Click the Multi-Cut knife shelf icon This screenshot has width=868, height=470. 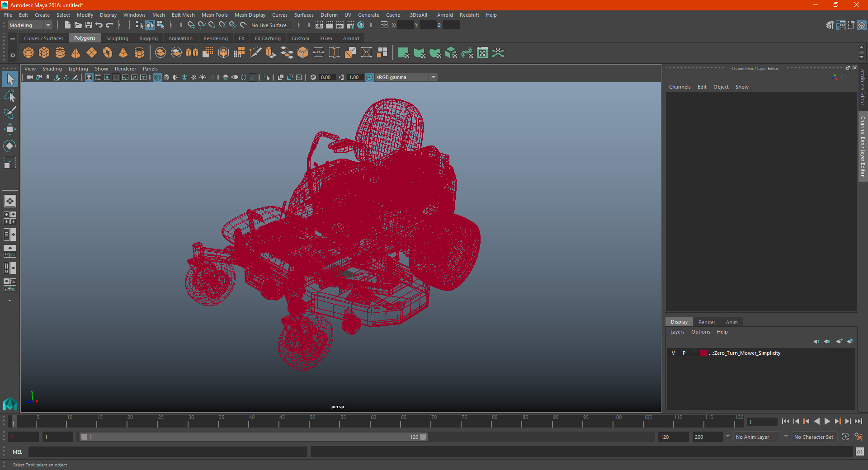[255, 53]
